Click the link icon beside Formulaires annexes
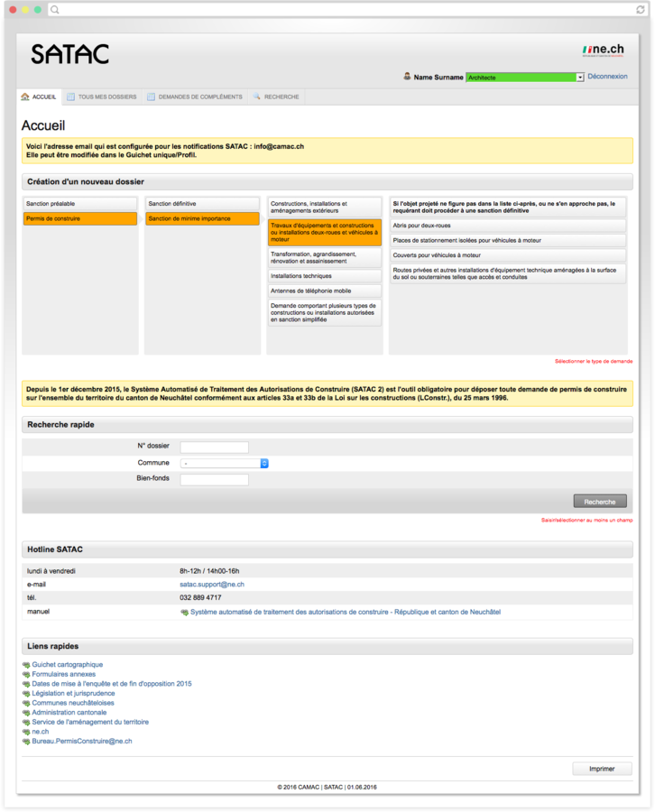 (26, 674)
